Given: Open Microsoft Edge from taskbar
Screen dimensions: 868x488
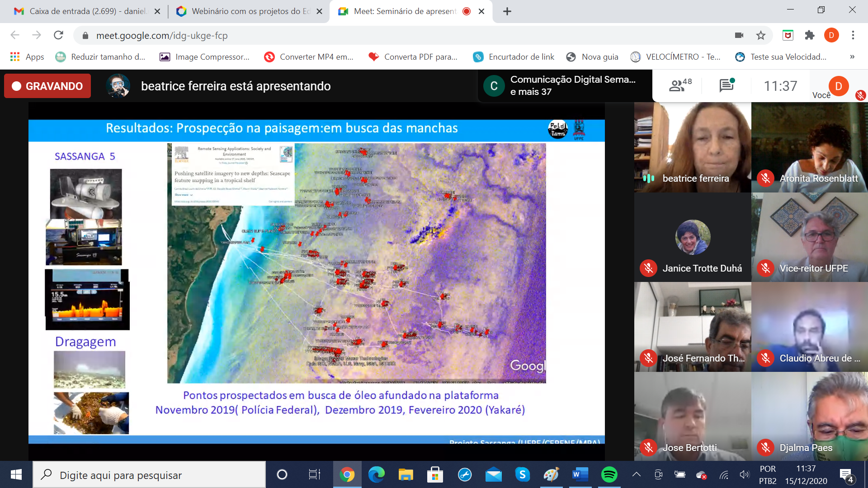Looking at the screenshot, I should click(376, 474).
